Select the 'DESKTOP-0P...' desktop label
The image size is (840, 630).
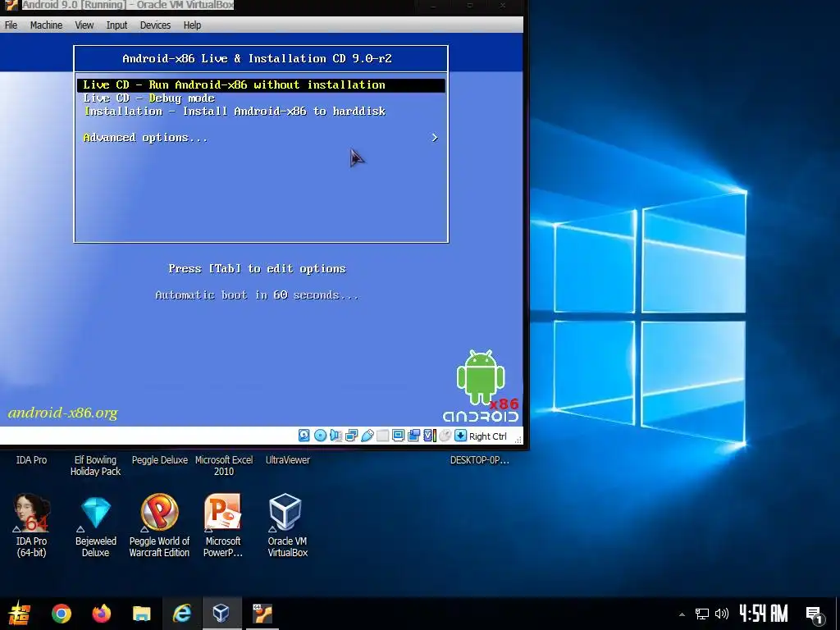pos(479,459)
